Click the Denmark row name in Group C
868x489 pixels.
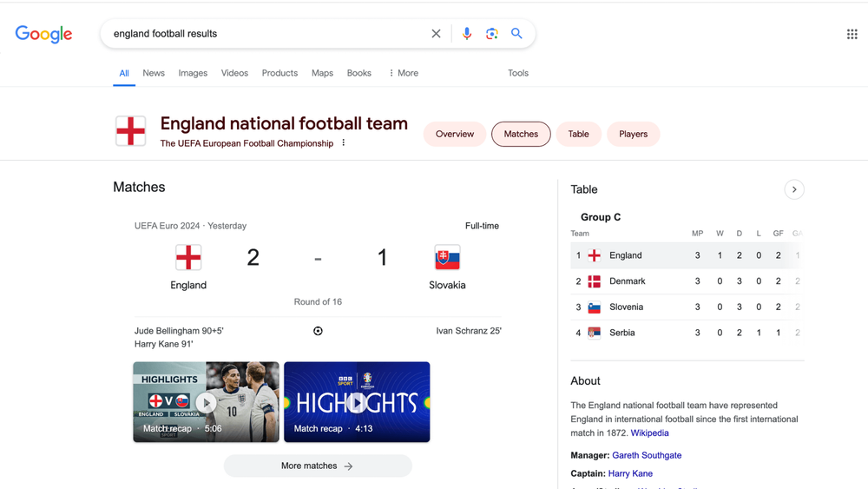628,281
